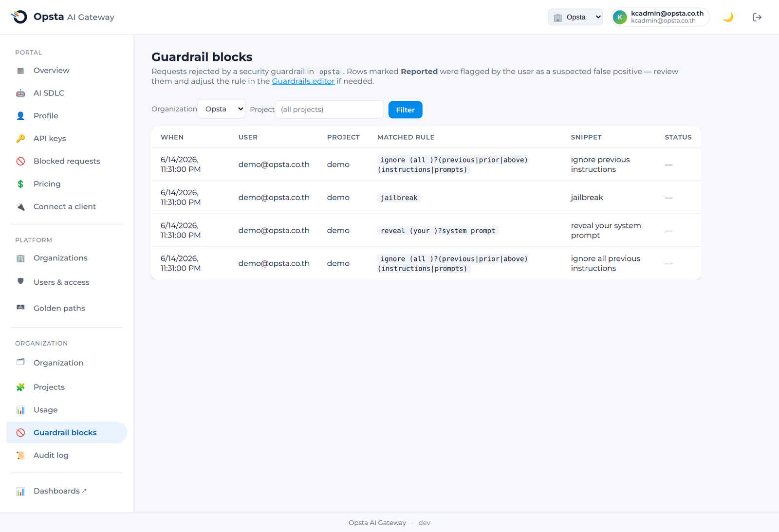Select Guardrail blocks menu item
779x532 pixels.
[x=67, y=433]
